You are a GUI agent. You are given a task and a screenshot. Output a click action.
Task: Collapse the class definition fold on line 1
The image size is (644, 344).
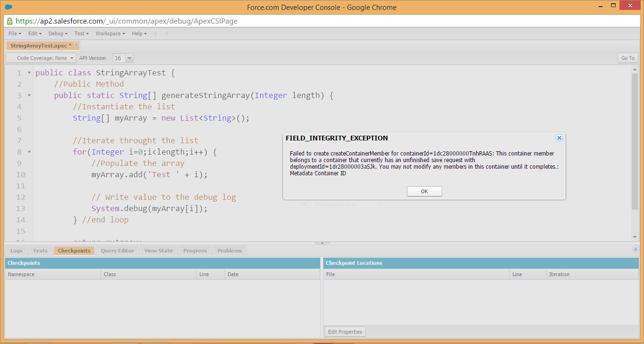(29, 73)
